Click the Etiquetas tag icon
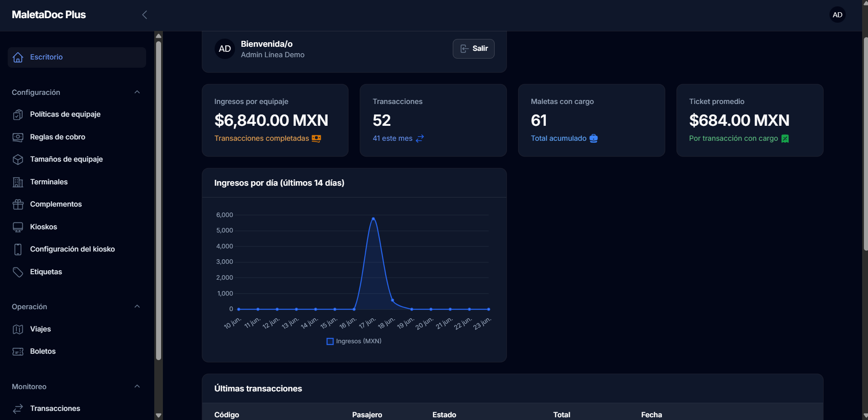 [x=18, y=272]
